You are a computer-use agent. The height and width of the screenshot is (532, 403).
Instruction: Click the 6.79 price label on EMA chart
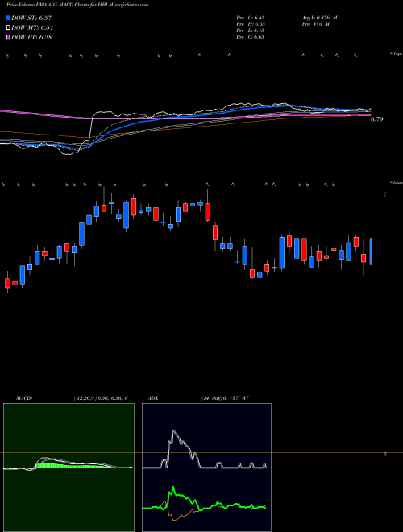(x=377, y=119)
